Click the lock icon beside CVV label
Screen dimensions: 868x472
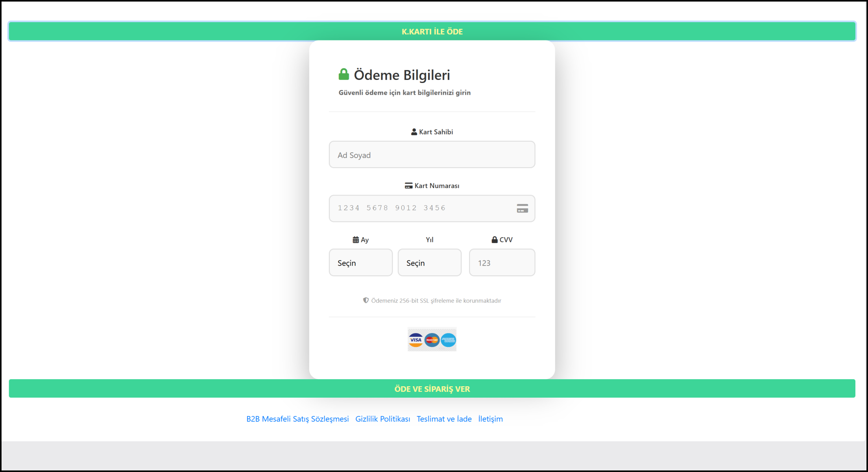[x=495, y=240]
